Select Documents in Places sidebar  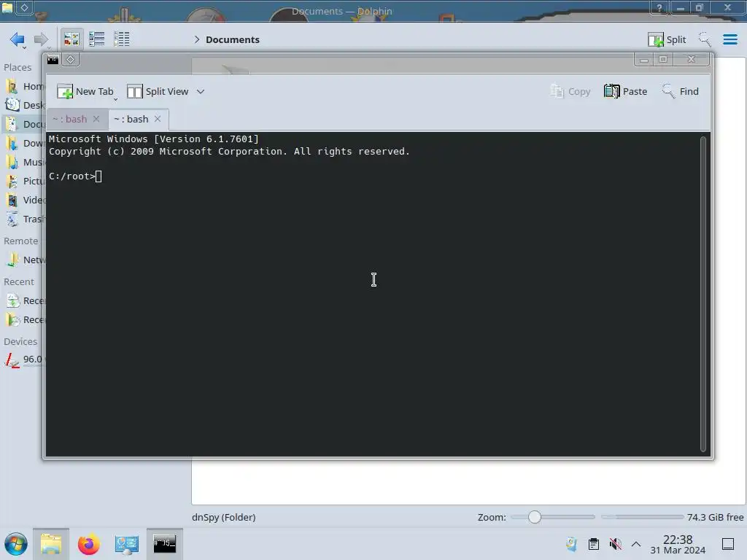click(x=26, y=124)
